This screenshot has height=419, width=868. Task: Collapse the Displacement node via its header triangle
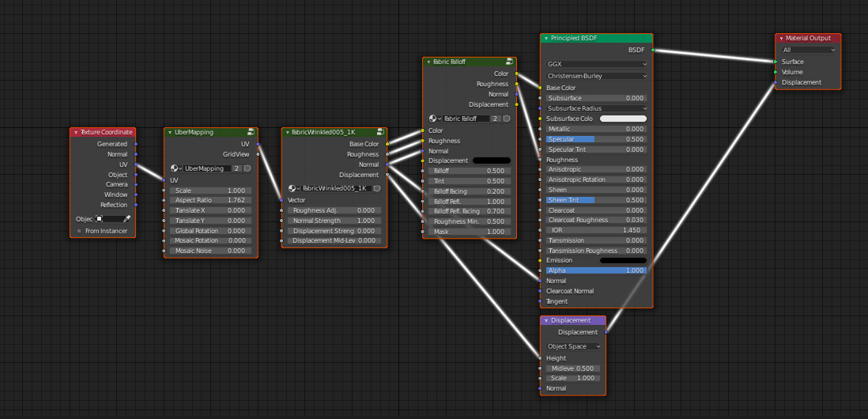click(x=545, y=320)
